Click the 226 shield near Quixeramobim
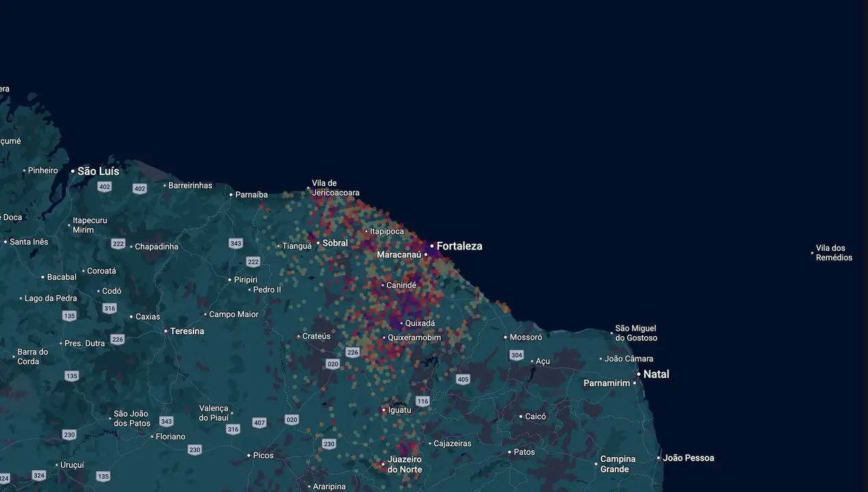Viewport: 868px width, 492px height. click(353, 353)
